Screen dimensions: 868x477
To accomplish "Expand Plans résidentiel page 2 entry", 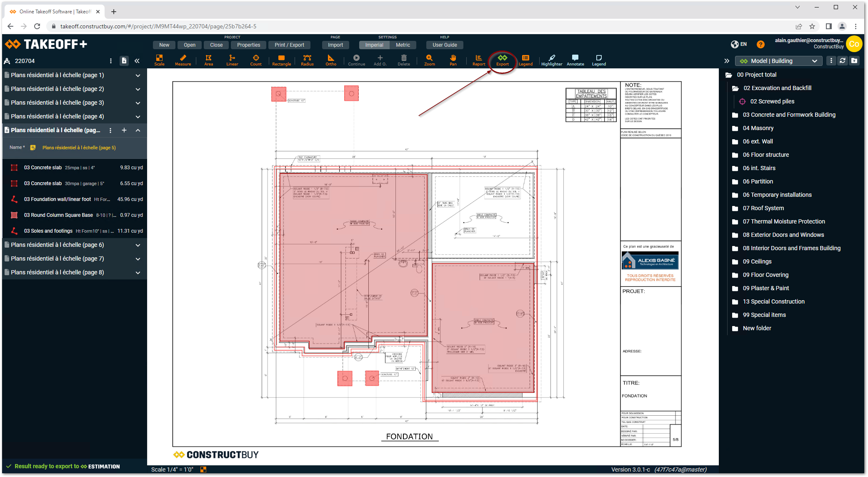I will coord(138,89).
